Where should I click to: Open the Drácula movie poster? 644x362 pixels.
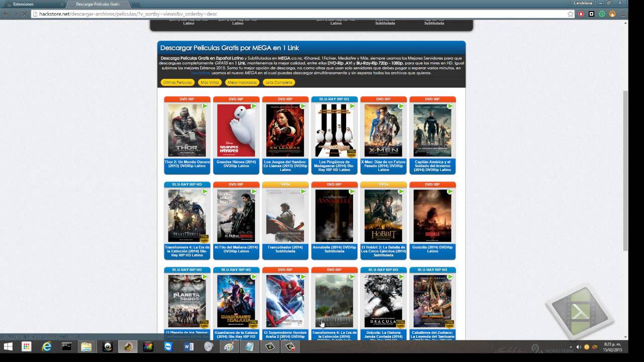coord(383,301)
